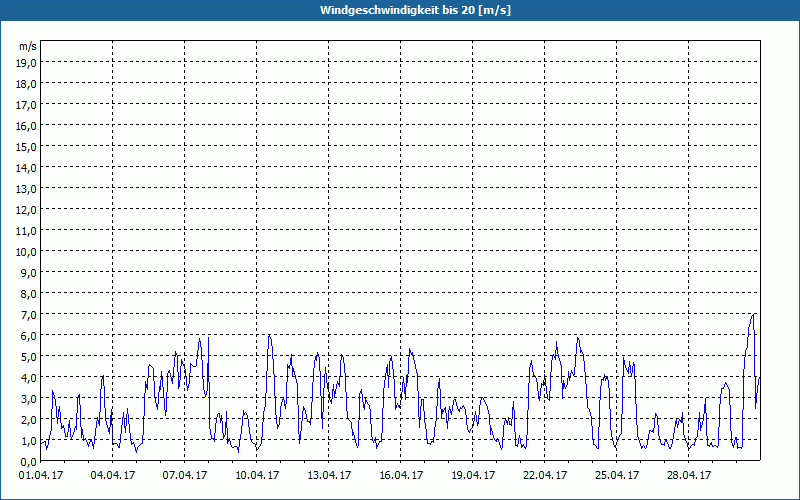The image size is (800, 500).
Task: Click the 01.04.17 date label
Action: (41, 476)
